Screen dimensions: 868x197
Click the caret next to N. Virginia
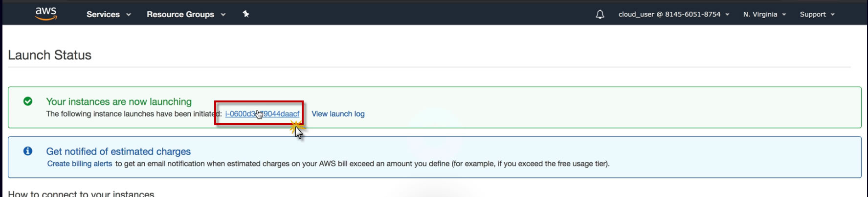[x=784, y=15]
